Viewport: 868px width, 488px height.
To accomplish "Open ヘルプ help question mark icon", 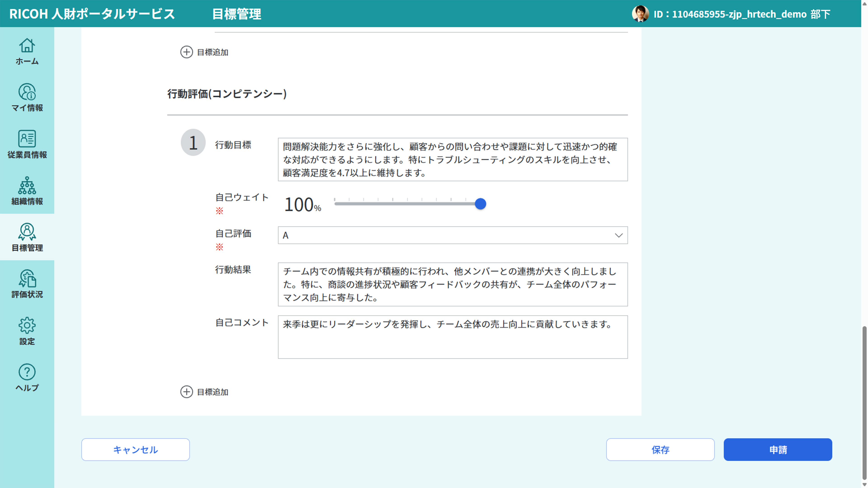I will (27, 372).
